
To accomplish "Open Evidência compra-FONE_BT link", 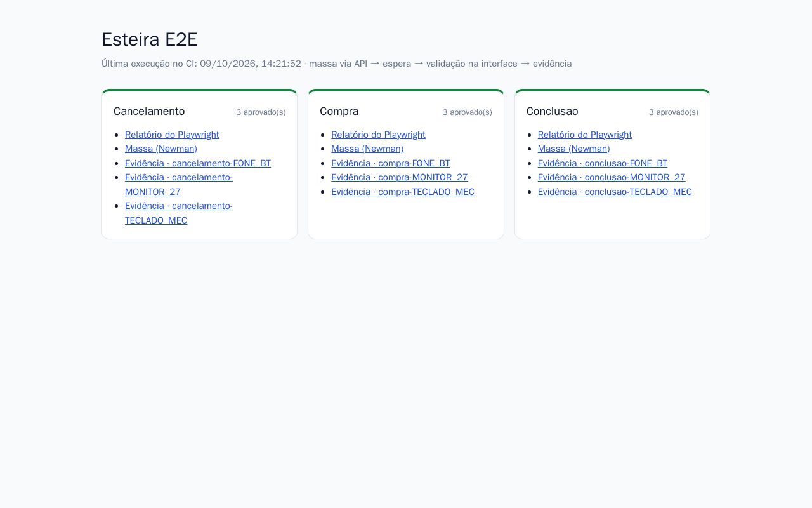I will [391, 163].
